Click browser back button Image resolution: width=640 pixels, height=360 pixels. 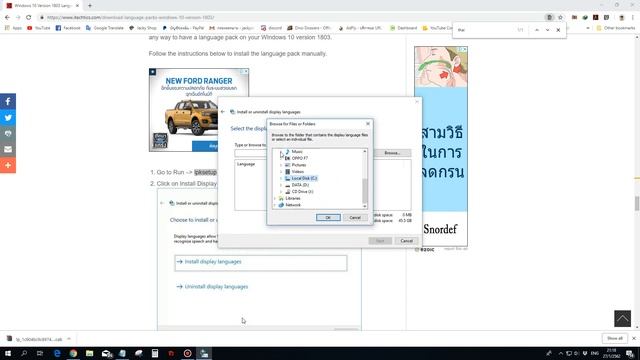click(x=7, y=18)
